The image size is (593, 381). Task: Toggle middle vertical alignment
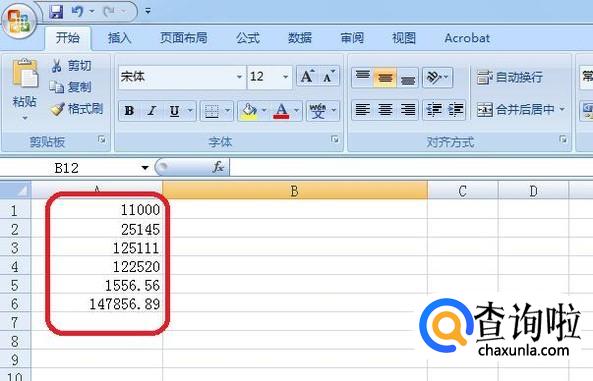click(385, 78)
